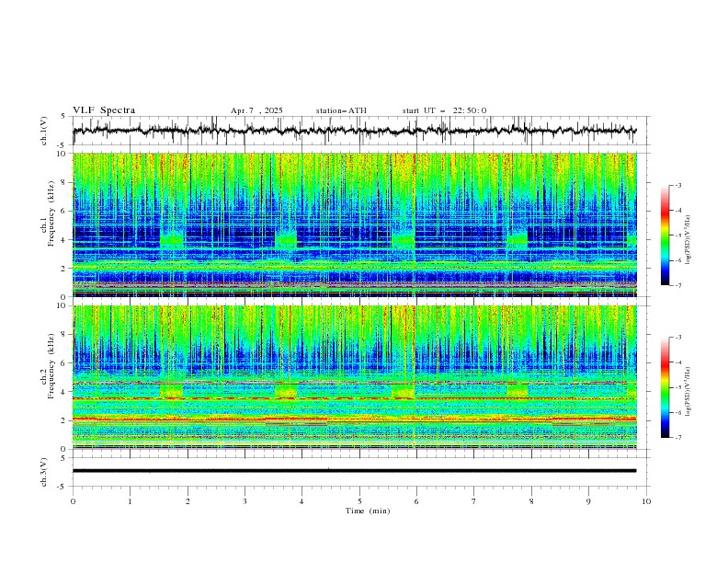Click time axis tick label '8'
This screenshot has height=563, width=728.
click(x=531, y=501)
